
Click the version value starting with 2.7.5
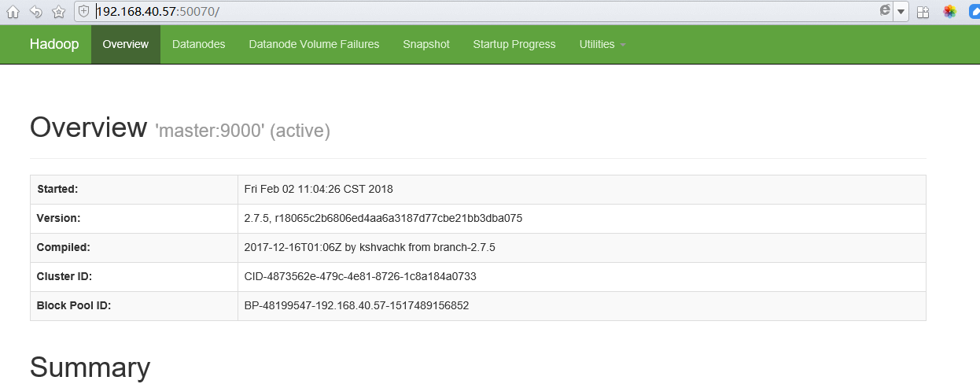384,218
